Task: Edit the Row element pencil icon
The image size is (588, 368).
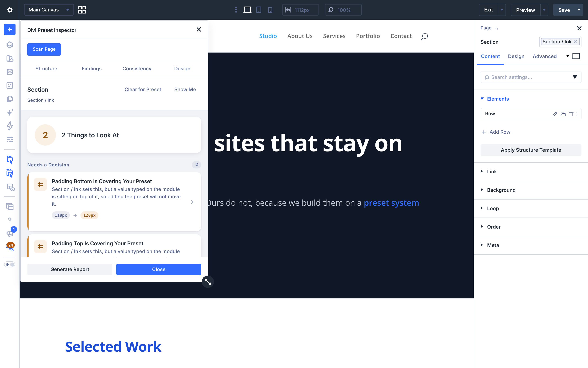Action: coord(555,114)
